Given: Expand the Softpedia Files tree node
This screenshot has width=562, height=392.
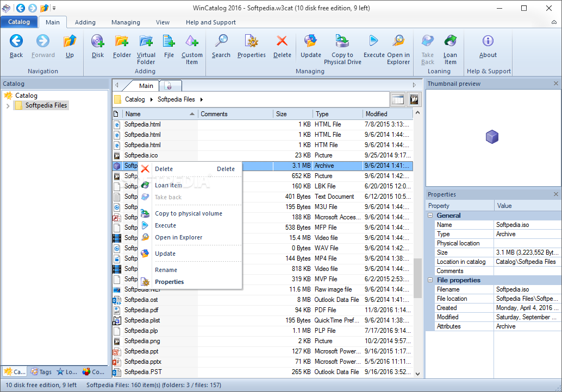Looking at the screenshot, I should tap(8, 106).
